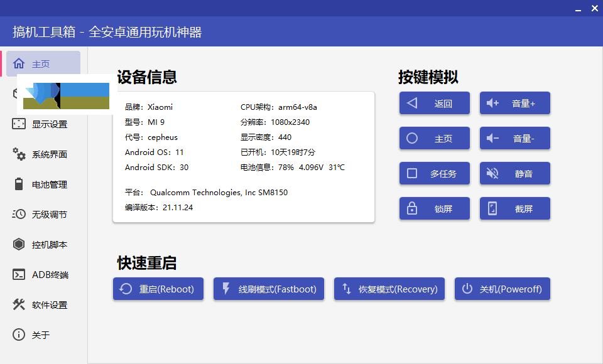
Task: Click the display settings screen icon
Action: (18, 124)
